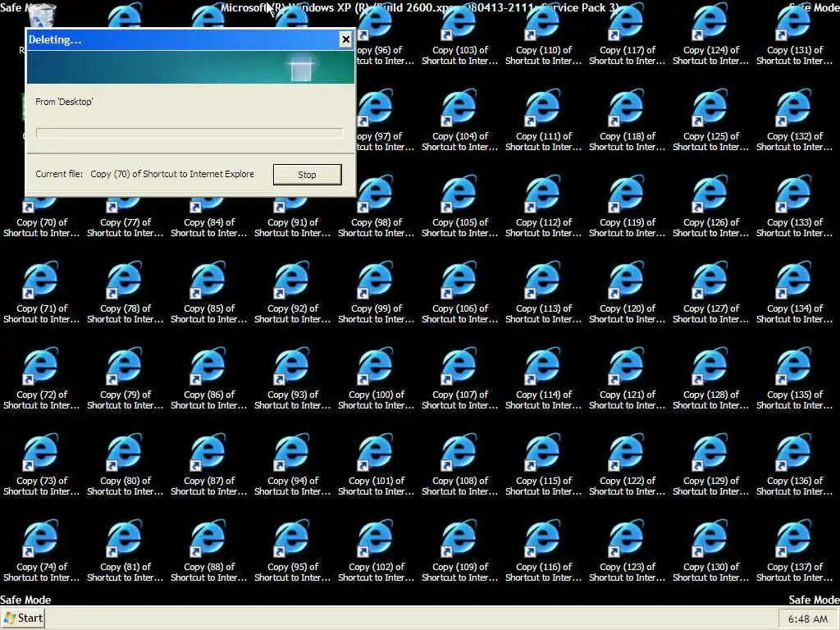Viewport: 840px width, 630px height.
Task: Select Copy (126) Internet Explorer shortcut icon
Action: pos(710,194)
